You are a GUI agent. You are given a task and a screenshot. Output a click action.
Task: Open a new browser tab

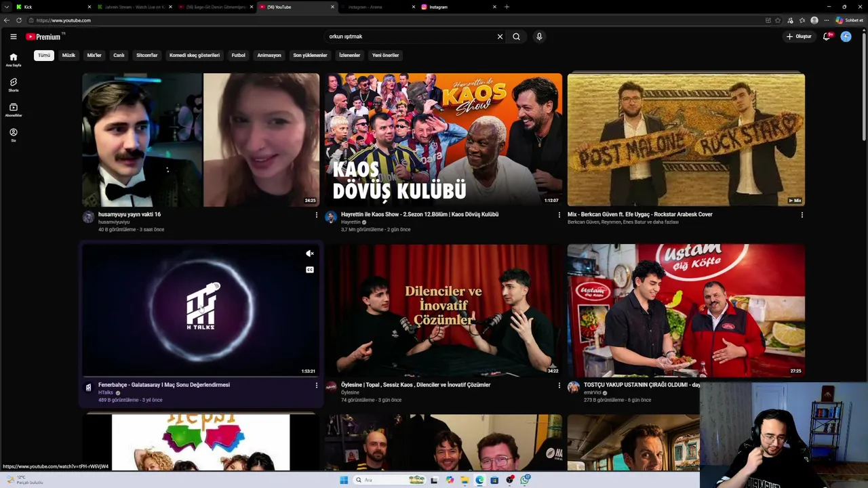[507, 7]
